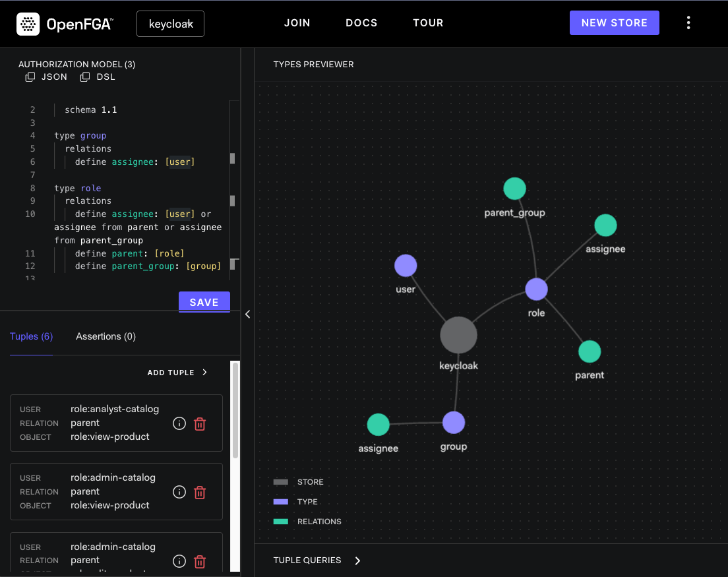Save the authorization model
This screenshot has height=577, width=728.
[204, 301]
